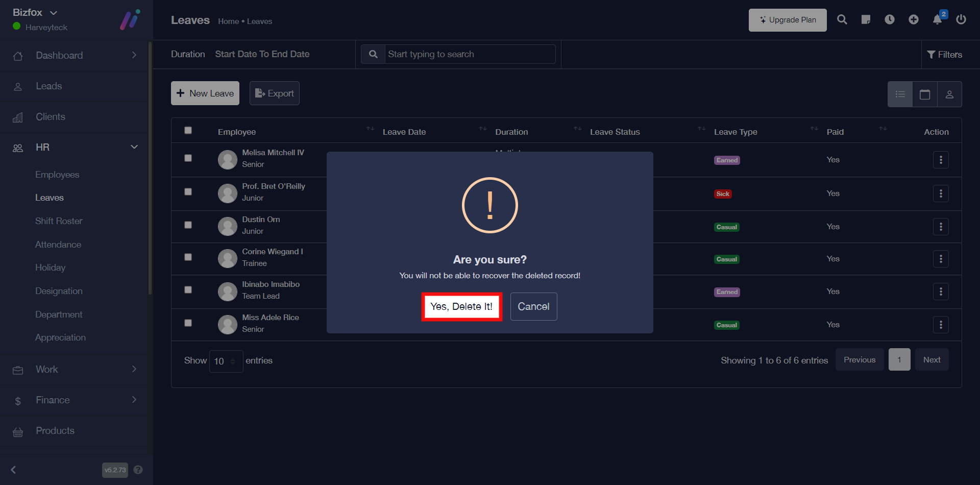This screenshot has width=980, height=485.
Task: Confirm with Yes, Delete It! button
Action: pyautogui.click(x=461, y=307)
